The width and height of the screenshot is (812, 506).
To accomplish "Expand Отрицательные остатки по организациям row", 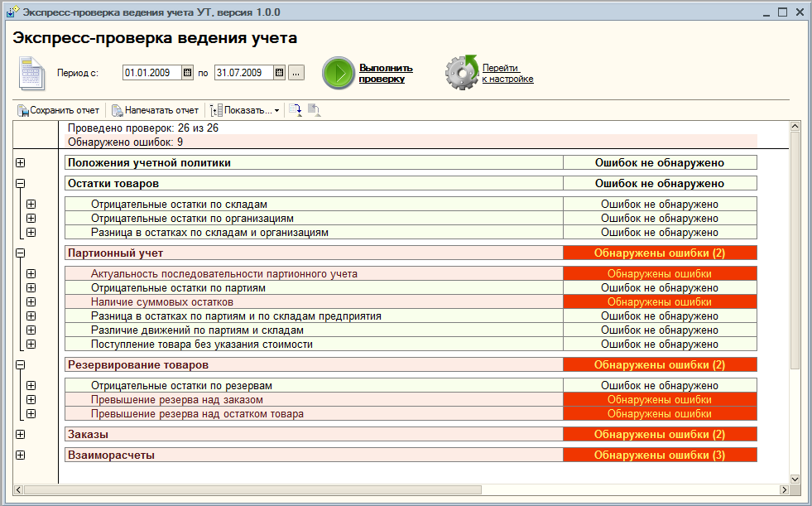I will coord(31,218).
